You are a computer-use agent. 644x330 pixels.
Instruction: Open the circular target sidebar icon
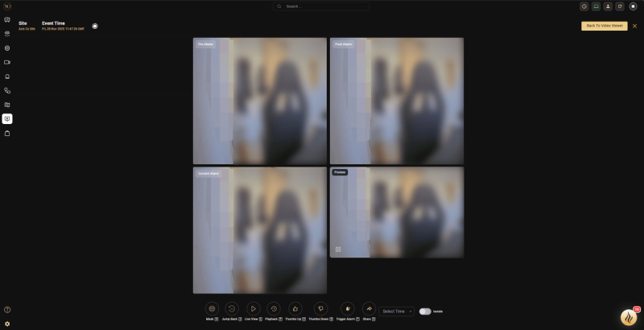pos(7,48)
